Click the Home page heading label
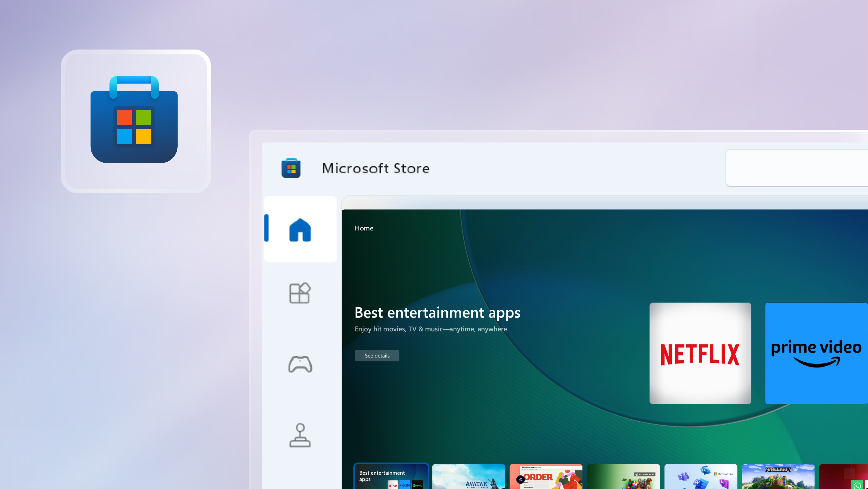868x489 pixels. (x=364, y=228)
